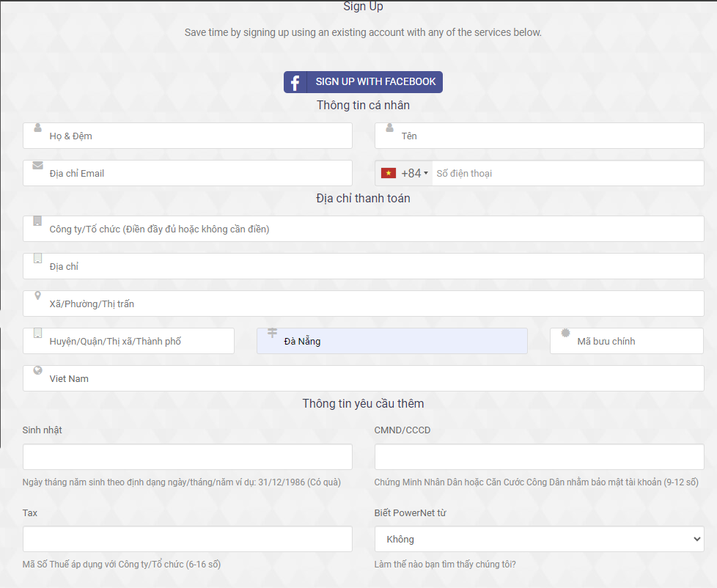
Task: Click the globe icon beside Viet Nam
Action: pos(37,370)
